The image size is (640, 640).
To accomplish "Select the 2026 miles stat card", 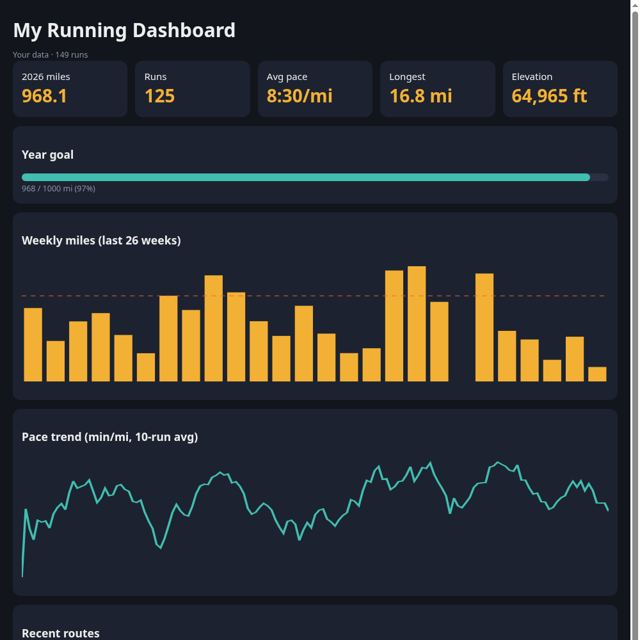I will (70, 89).
